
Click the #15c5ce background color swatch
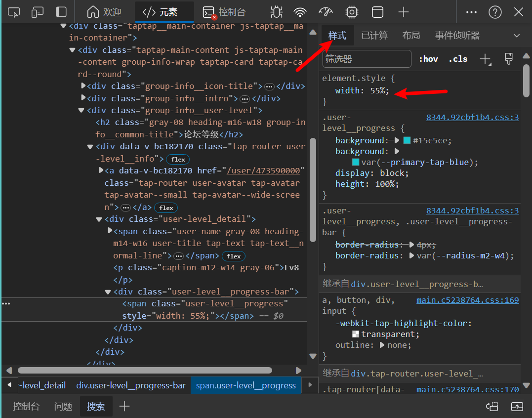407,140
